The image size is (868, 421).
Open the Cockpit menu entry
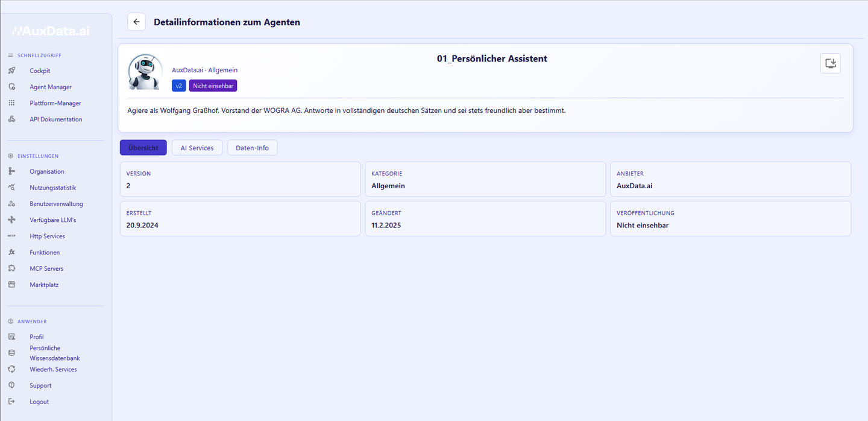[x=40, y=71]
